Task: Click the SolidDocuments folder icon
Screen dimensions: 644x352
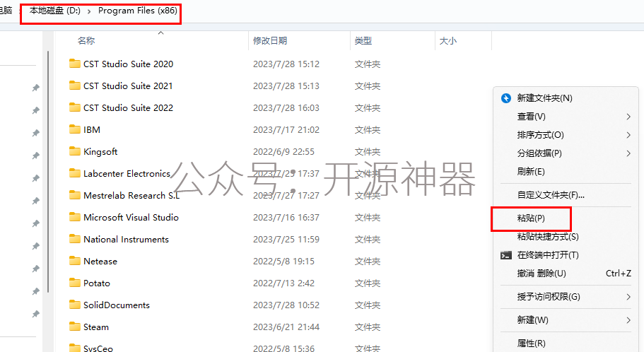Action: point(75,305)
